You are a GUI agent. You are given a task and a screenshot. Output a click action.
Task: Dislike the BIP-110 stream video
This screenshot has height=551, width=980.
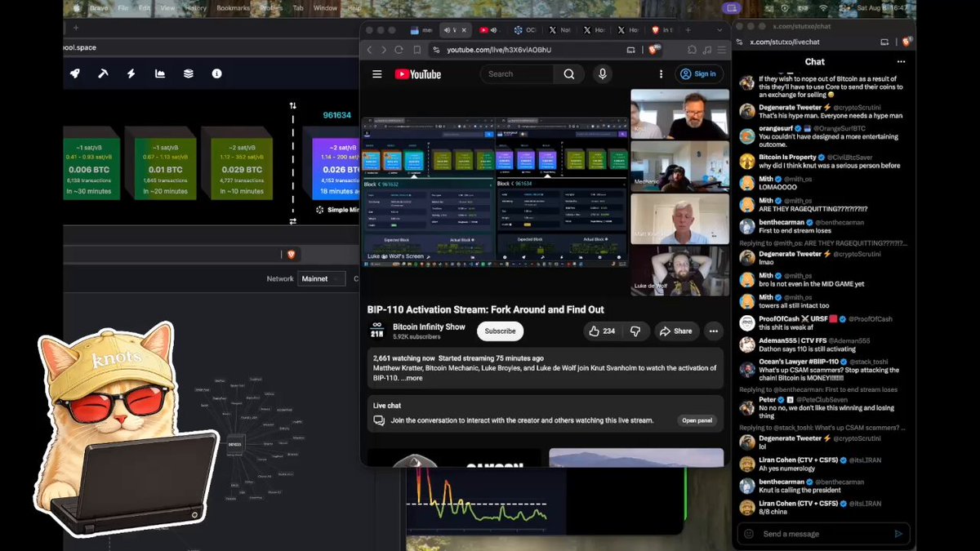[x=635, y=331]
